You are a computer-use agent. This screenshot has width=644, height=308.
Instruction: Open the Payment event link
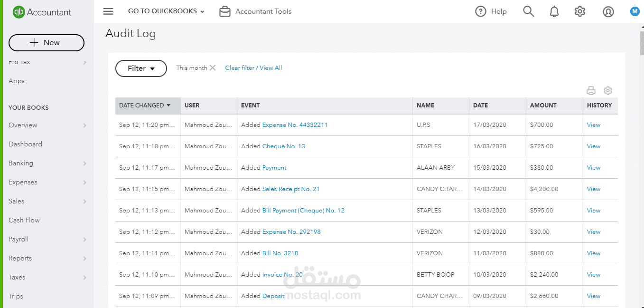[x=274, y=168]
